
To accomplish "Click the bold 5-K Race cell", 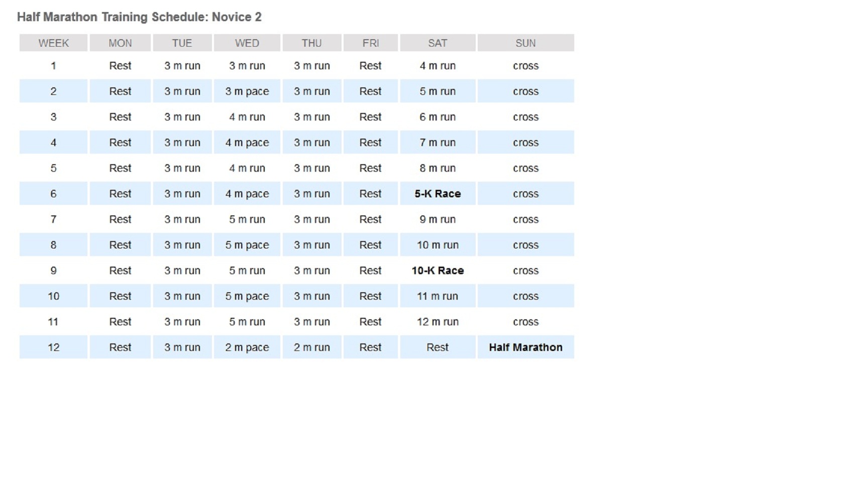I will (438, 194).
